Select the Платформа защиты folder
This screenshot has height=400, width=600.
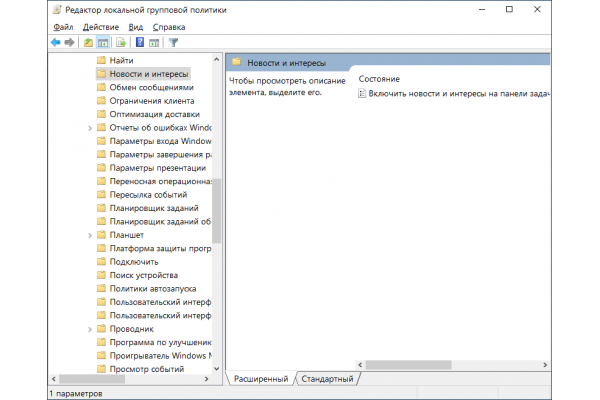point(154,248)
